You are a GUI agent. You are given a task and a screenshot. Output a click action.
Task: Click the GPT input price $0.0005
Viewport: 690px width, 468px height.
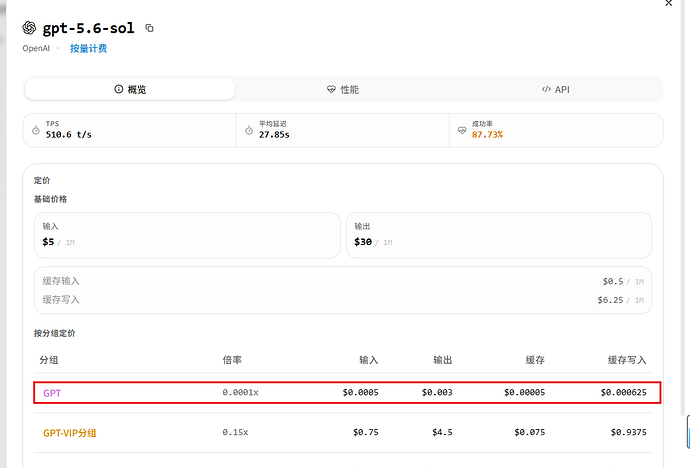coord(361,392)
